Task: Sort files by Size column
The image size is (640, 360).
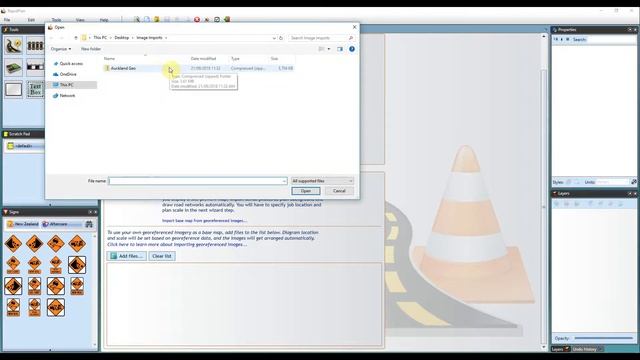Action: [274, 59]
